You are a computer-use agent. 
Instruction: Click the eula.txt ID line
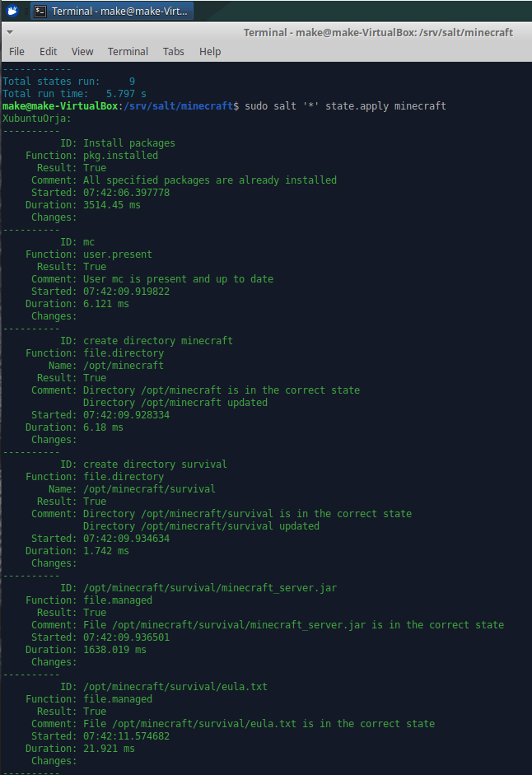(x=175, y=687)
